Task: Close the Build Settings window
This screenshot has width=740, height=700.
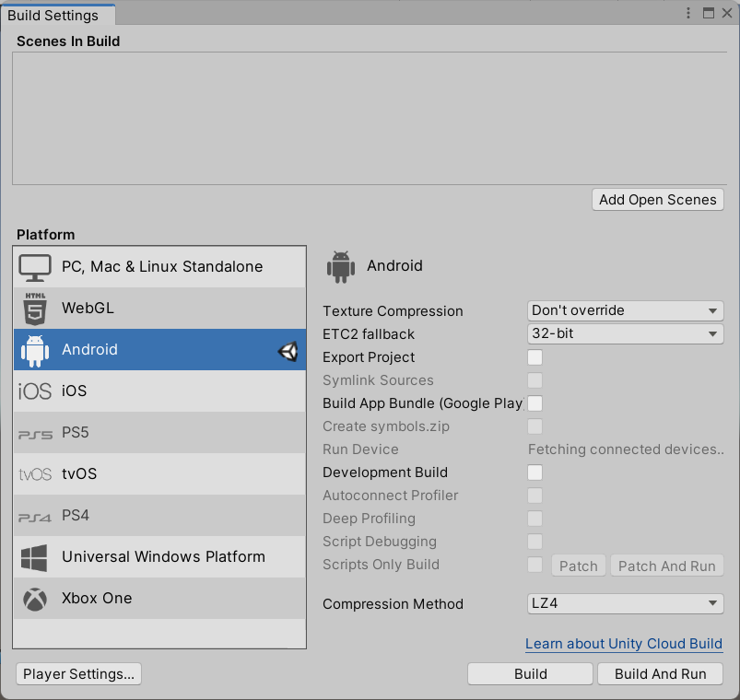Action: click(x=727, y=13)
